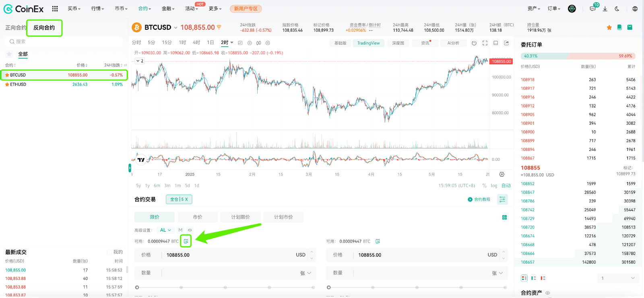The height and width of the screenshot is (298, 644).
Task: Set chart range to 自动
Action: click(506, 185)
